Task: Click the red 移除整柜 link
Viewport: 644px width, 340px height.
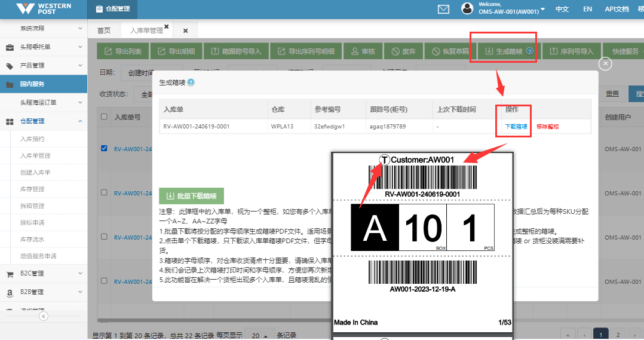Action: (x=547, y=127)
